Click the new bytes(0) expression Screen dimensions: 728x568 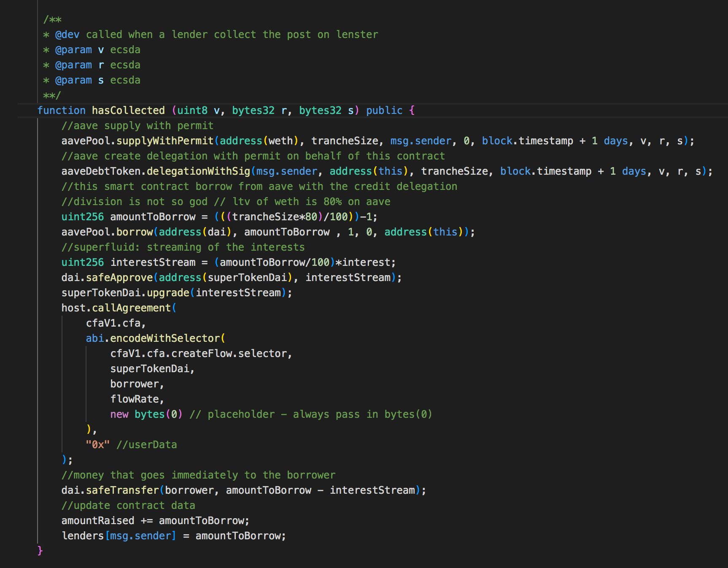146,414
